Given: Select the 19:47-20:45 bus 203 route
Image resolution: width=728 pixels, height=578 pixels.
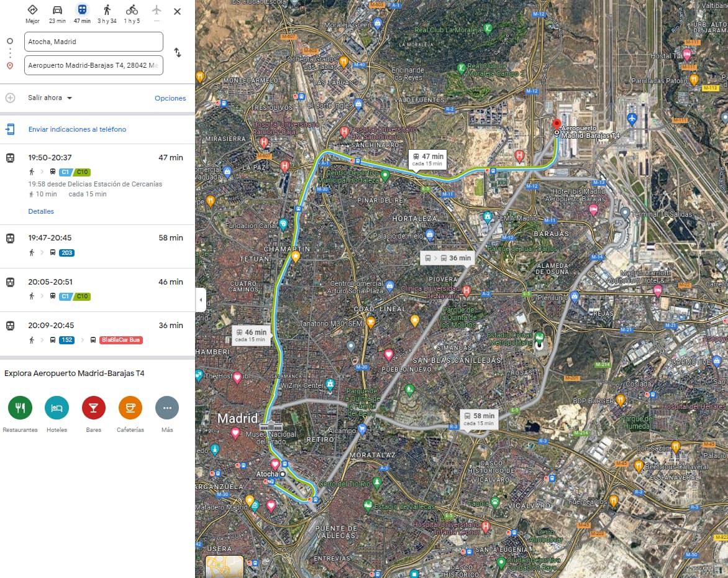Looking at the screenshot, I should pos(98,245).
